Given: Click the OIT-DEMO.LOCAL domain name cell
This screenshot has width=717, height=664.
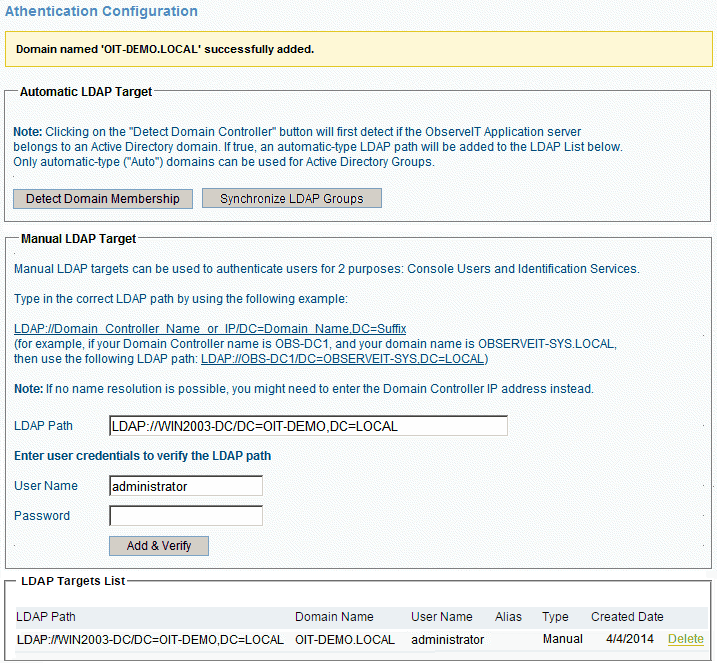Looking at the screenshot, I should (x=345, y=639).
